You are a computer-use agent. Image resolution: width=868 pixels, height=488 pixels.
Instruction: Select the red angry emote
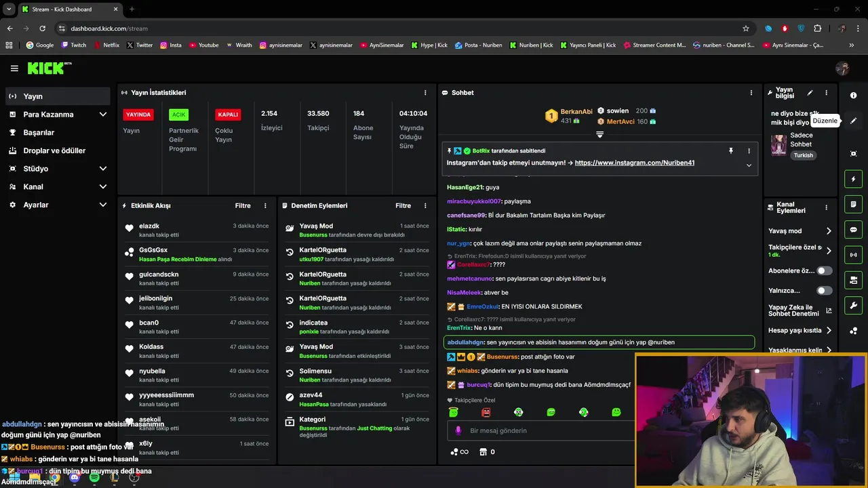pos(486,412)
